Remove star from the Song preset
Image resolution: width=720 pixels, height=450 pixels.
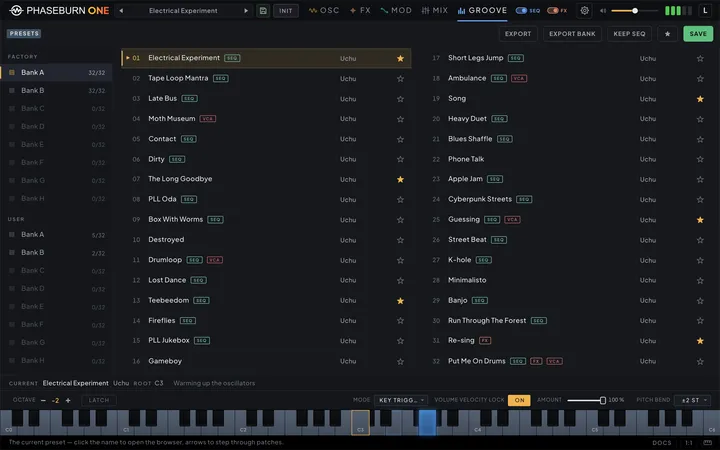(700, 99)
